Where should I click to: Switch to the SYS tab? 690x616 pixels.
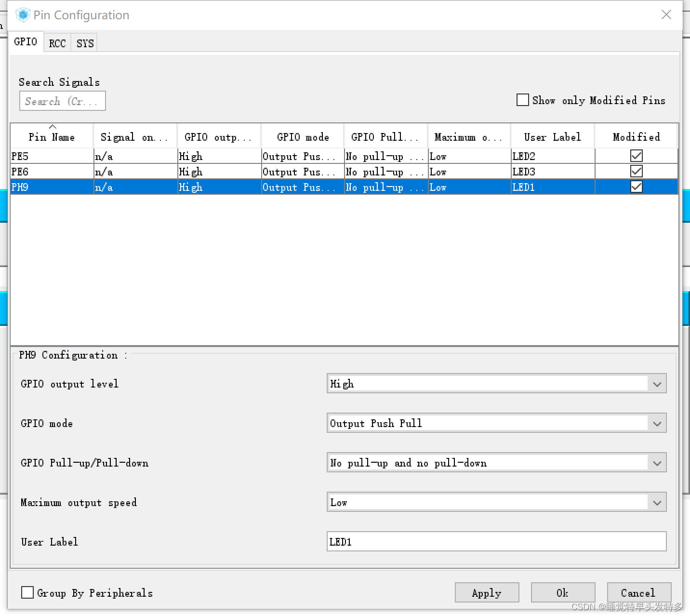84,42
